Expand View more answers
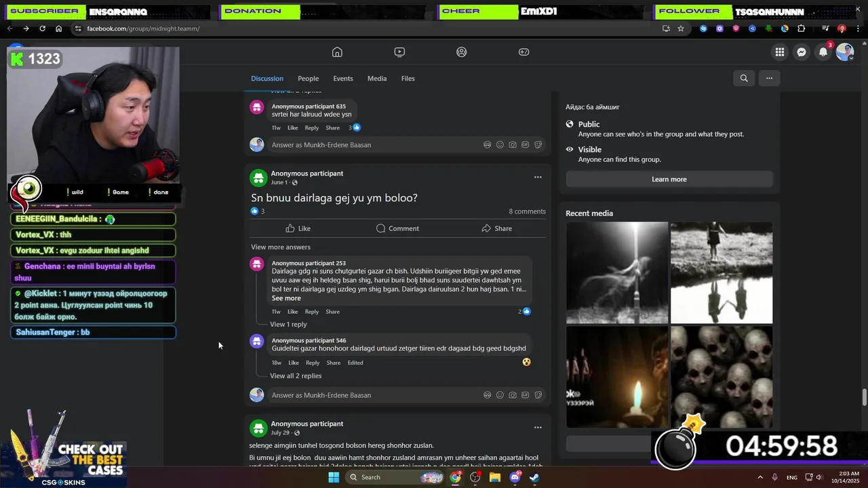This screenshot has width=868, height=488. (281, 247)
